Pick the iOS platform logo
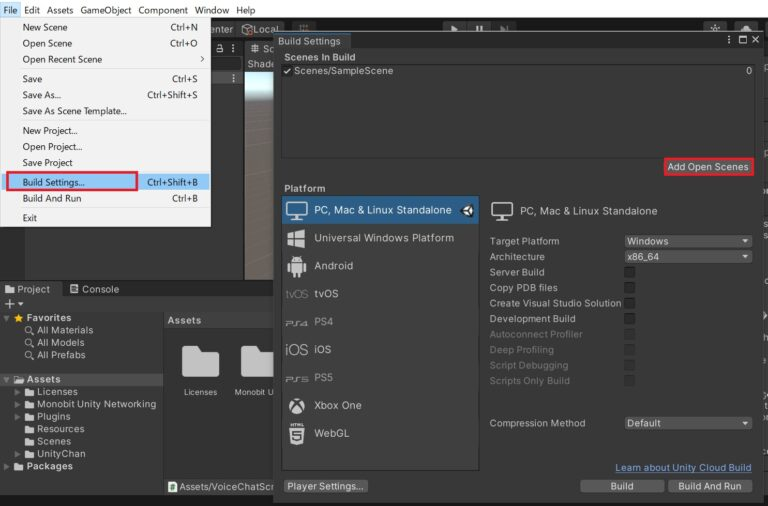 (296, 350)
